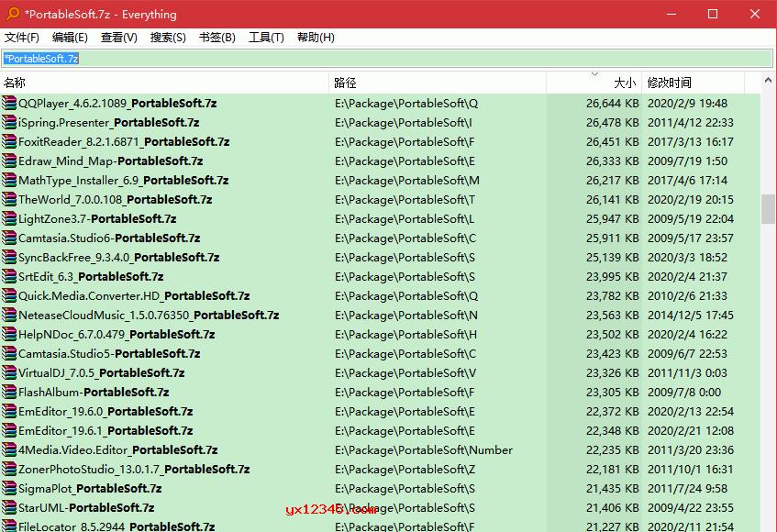Select file FoxitReader_8.2.1.6871_PortableSoft.7z

[x=124, y=141]
